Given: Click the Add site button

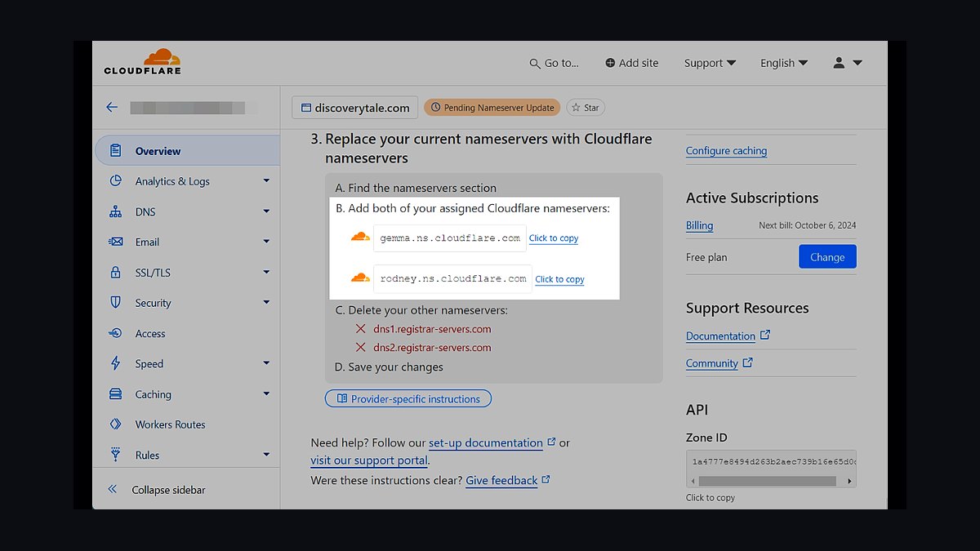Looking at the screenshot, I should coord(631,63).
